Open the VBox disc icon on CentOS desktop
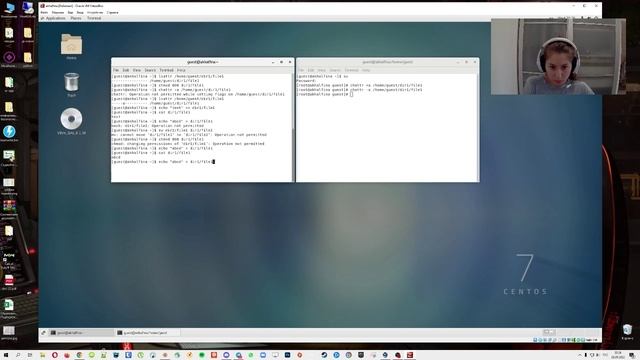The width and height of the screenshot is (640, 360). point(71,119)
